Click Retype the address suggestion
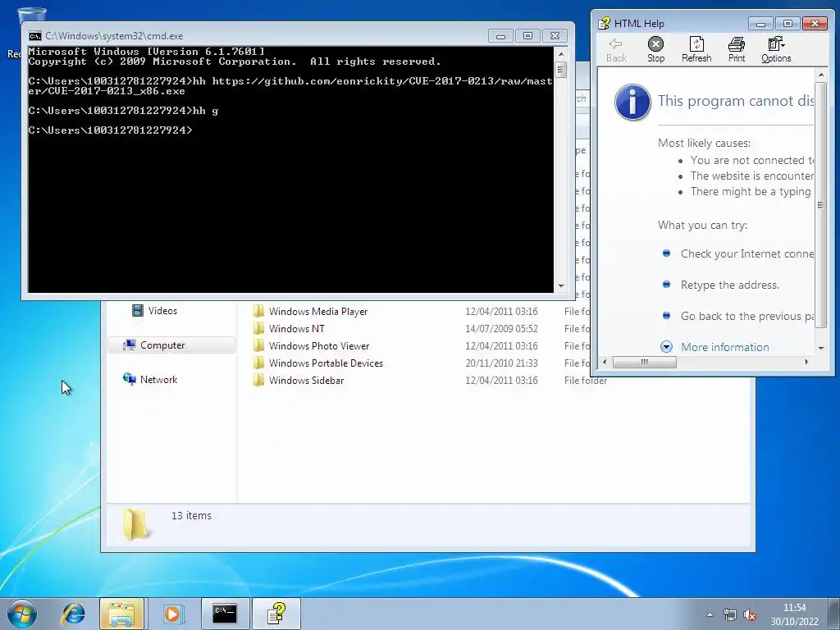This screenshot has height=630, width=840. pos(729,285)
